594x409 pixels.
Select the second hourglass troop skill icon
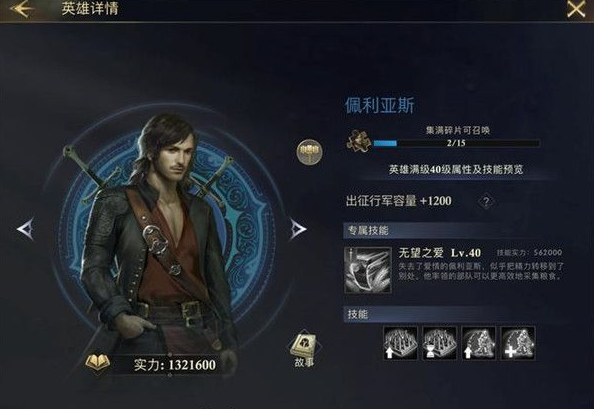(x=440, y=343)
